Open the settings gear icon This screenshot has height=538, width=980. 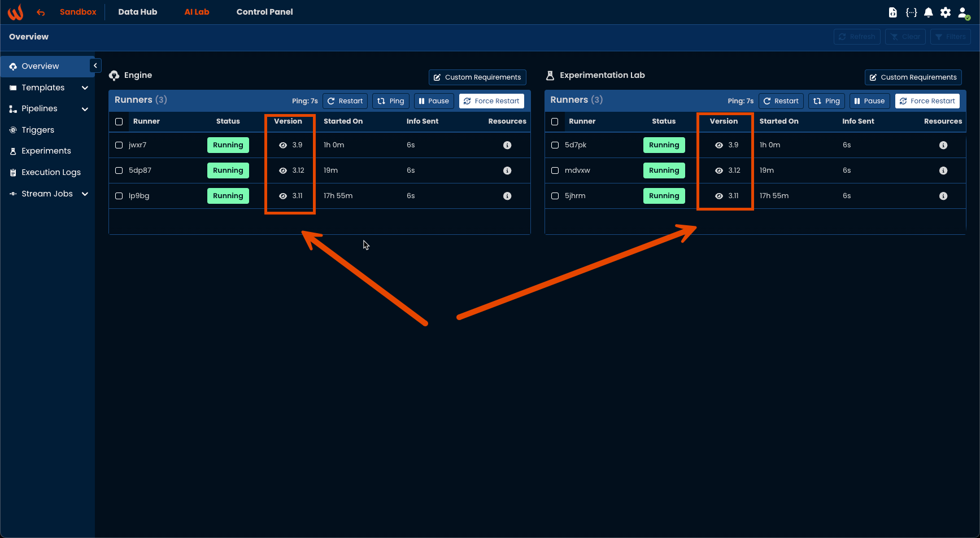(946, 12)
